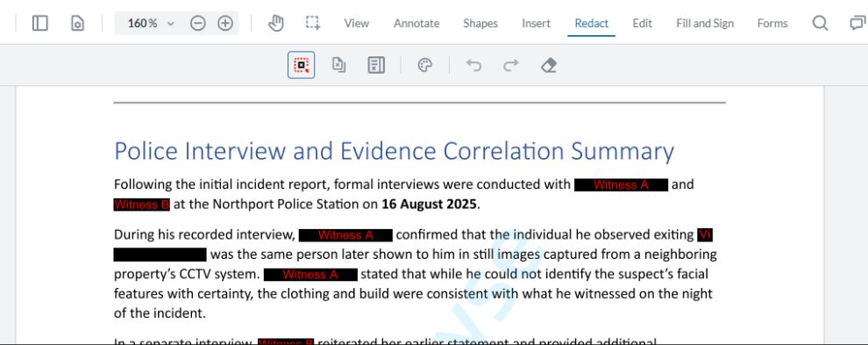Click the Witness A redaction after 'conducted with'
The width and height of the screenshot is (868, 345).
[x=621, y=185]
